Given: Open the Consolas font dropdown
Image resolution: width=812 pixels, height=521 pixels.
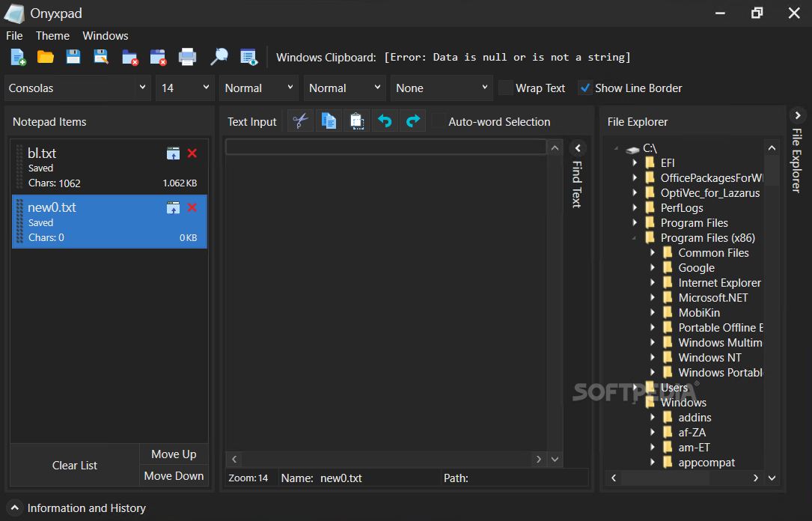Looking at the screenshot, I should pyautogui.click(x=78, y=88).
